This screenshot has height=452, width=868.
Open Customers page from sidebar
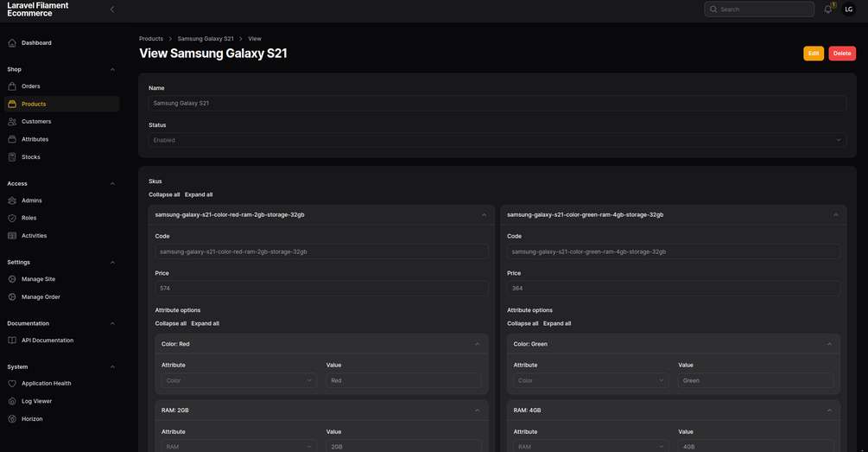coord(62,121)
